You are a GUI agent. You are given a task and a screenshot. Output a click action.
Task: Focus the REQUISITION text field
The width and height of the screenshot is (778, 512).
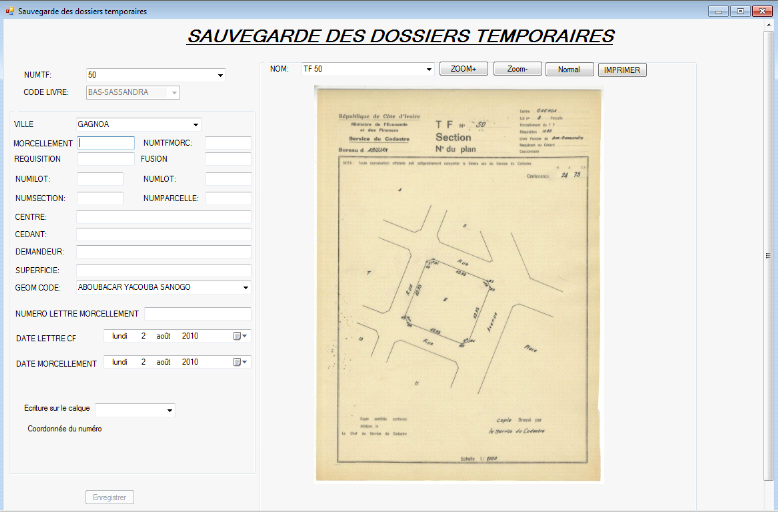pyautogui.click(x=105, y=159)
